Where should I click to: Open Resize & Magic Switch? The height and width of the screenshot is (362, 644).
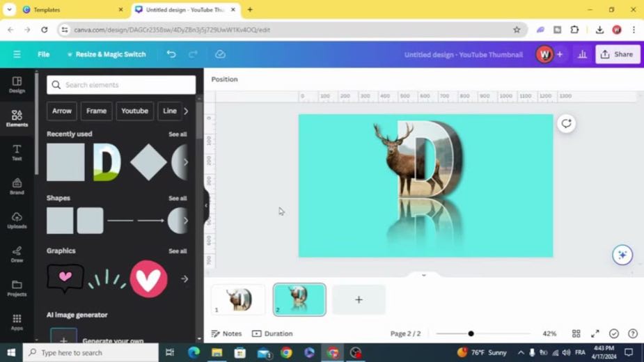(107, 54)
